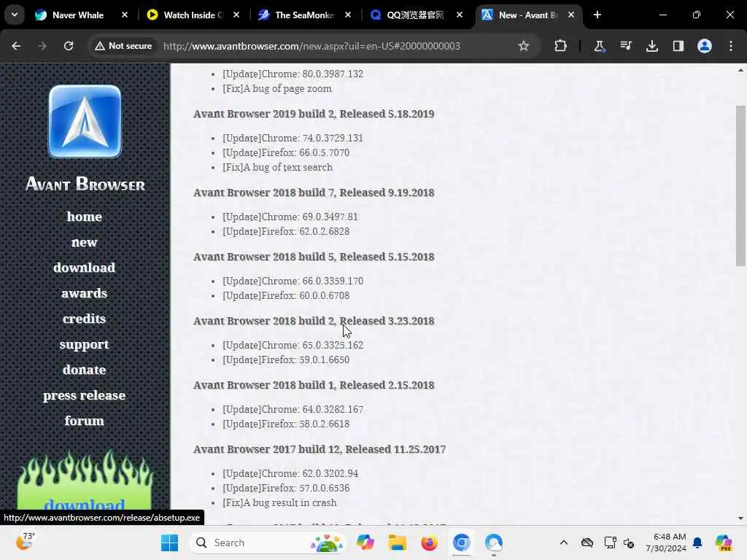The height and width of the screenshot is (560, 747).
Task: Click the scrollbar down arrow
Action: point(740,518)
